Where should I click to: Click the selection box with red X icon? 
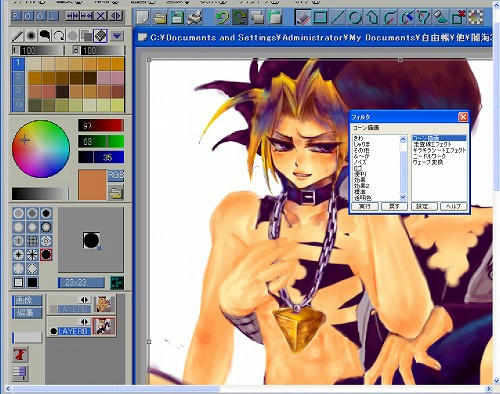459,17
